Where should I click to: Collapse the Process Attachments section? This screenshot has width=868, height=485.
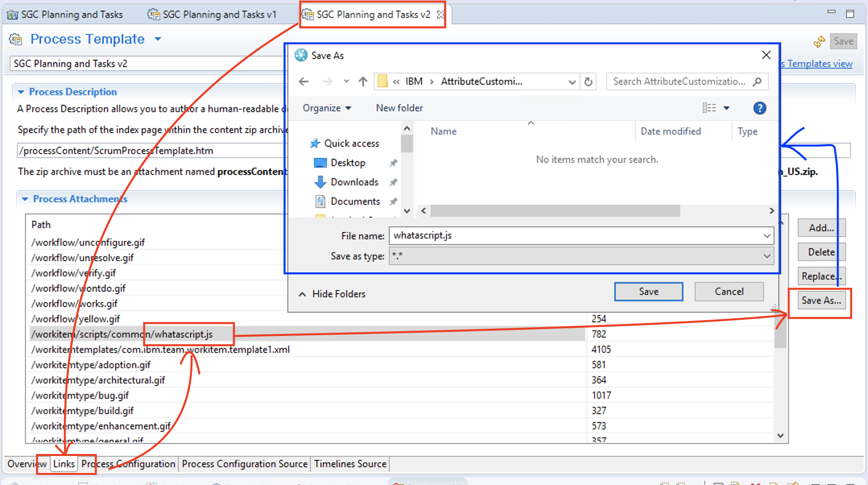tap(25, 199)
